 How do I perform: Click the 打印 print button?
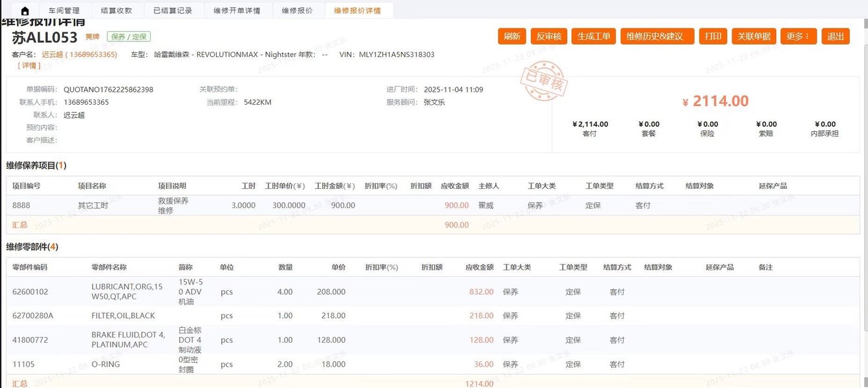pyautogui.click(x=713, y=36)
